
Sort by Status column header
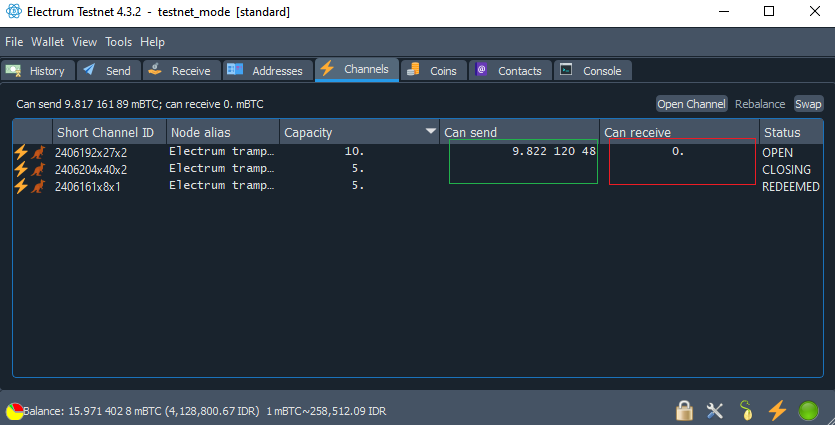(791, 132)
